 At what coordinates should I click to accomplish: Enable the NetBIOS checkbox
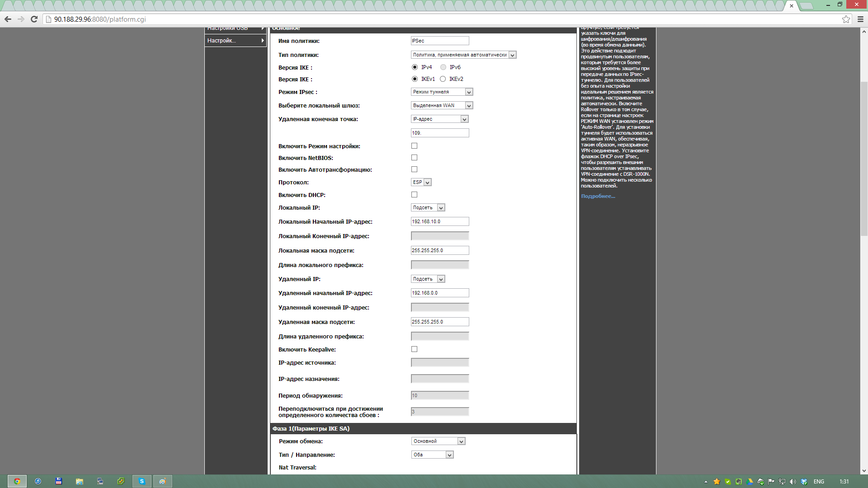(x=414, y=158)
